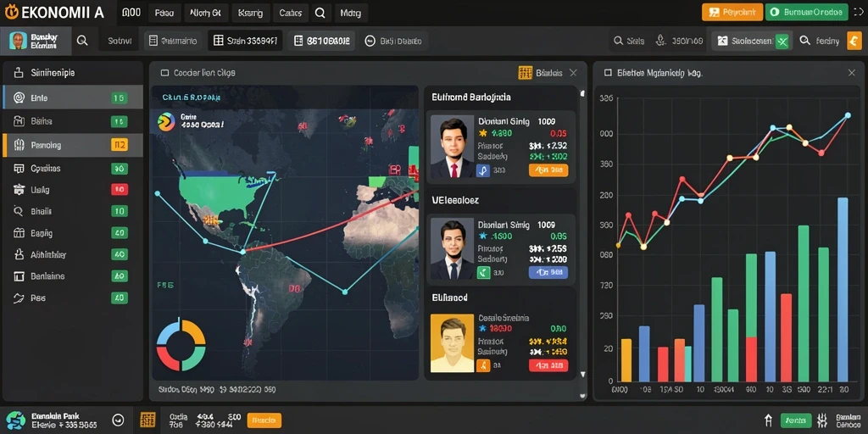Click the green X toggle beside Ssolacenan
Image resolution: width=868 pixels, height=434 pixels.
point(782,41)
